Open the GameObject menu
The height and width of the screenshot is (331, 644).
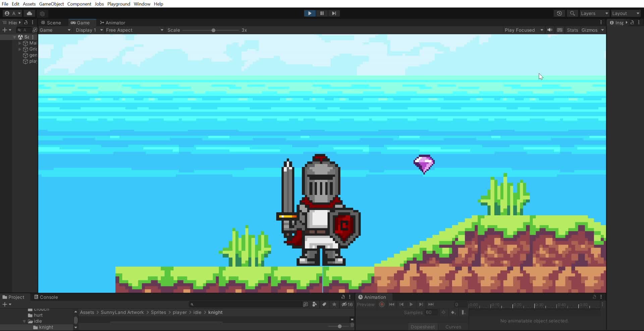[51, 4]
